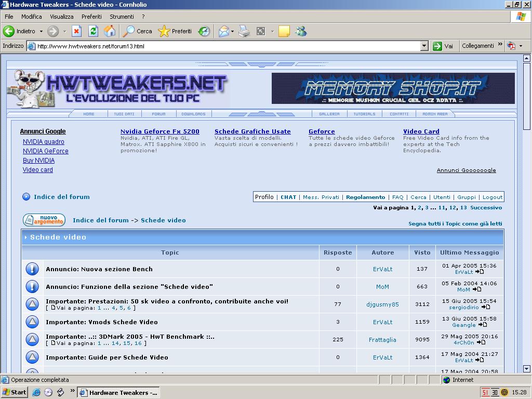
Task: Open the Preferiti star toolbar button
Action: 175,31
